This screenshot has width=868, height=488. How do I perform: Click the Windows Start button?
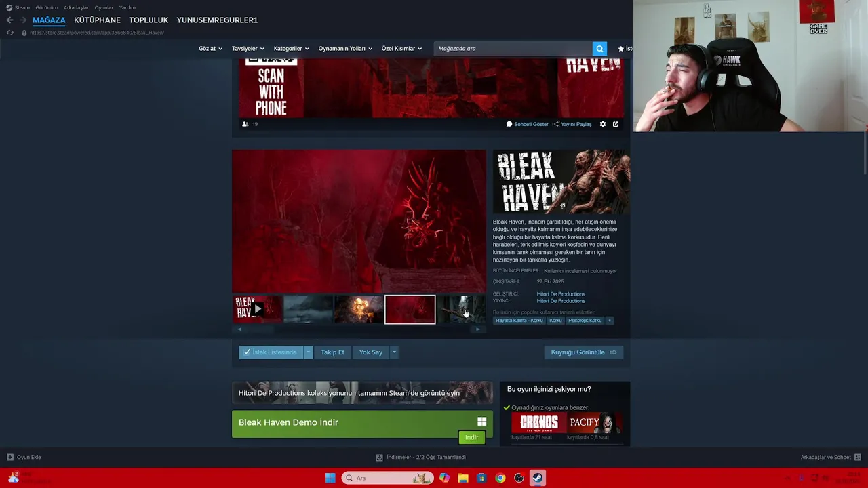pos(330,478)
